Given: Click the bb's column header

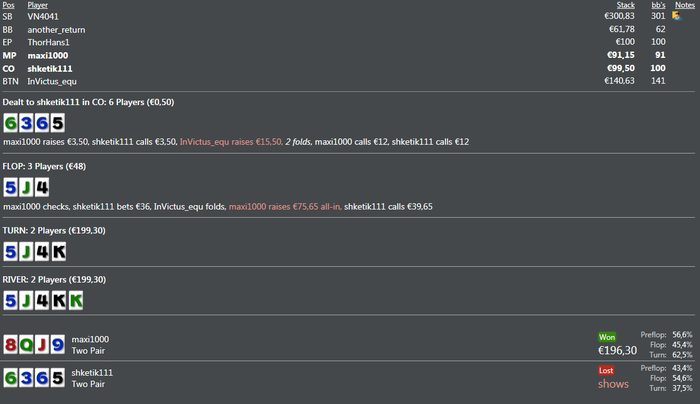Looking at the screenshot, I should (657, 5).
